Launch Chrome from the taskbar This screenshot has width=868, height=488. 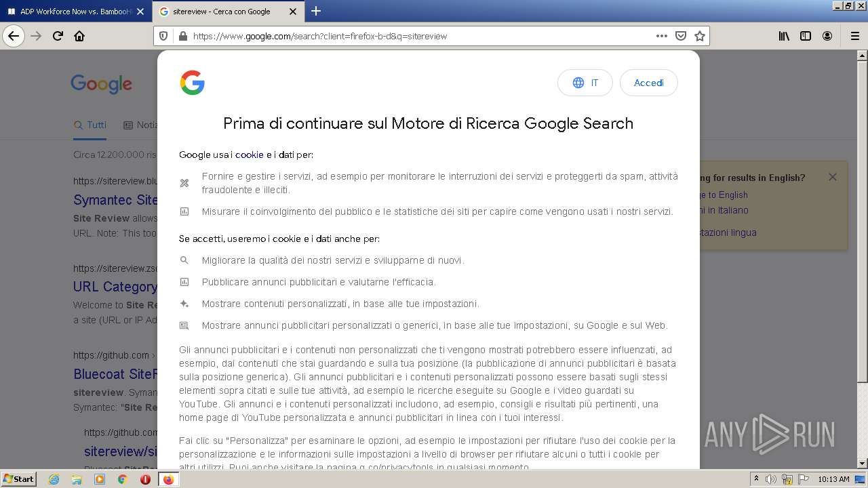122,479
